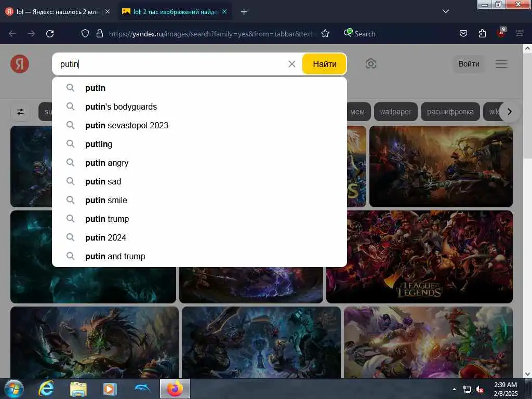The height and width of the screenshot is (399, 532).
Task: Open the bottom-middle blue trophy artwork thumbnail
Action: (x=261, y=342)
